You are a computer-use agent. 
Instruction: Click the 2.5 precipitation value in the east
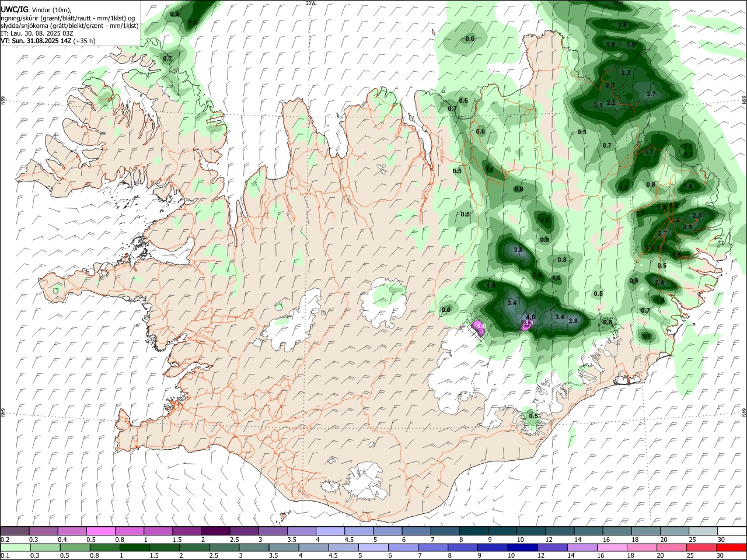pos(687,228)
